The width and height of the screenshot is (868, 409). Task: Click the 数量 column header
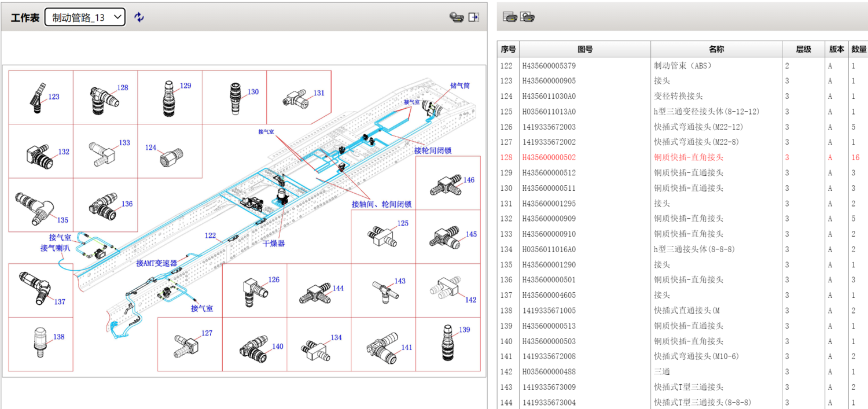[x=859, y=50]
